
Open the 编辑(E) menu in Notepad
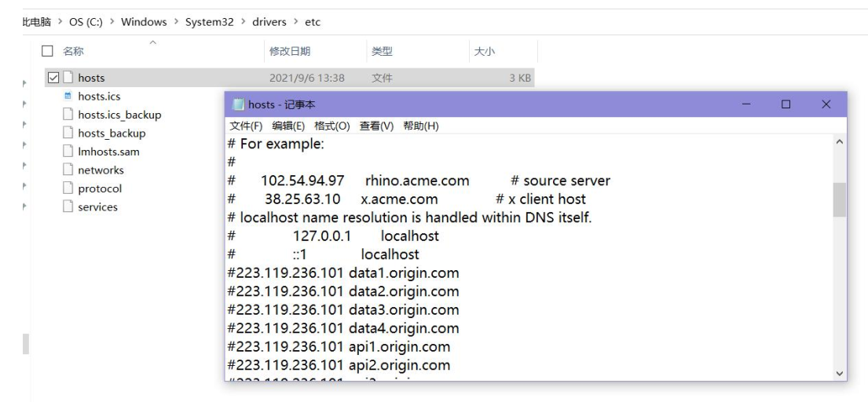pos(288,126)
